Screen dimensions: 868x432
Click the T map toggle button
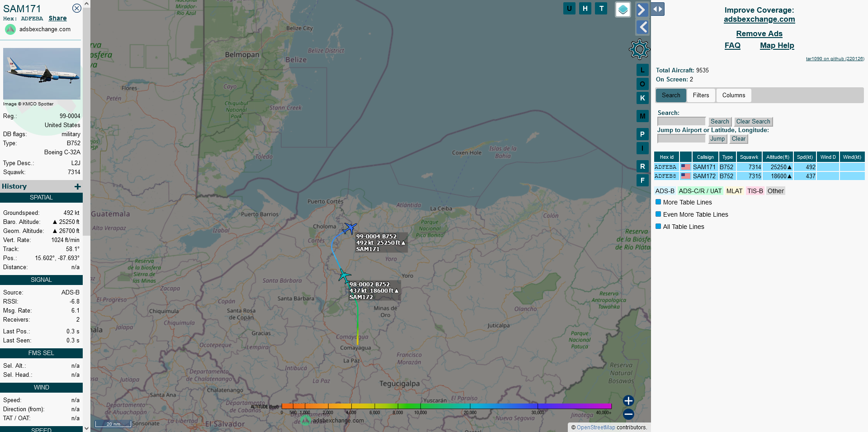click(601, 8)
